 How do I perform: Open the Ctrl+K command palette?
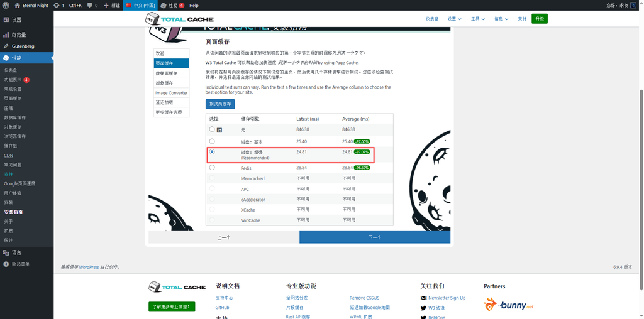(75, 5)
